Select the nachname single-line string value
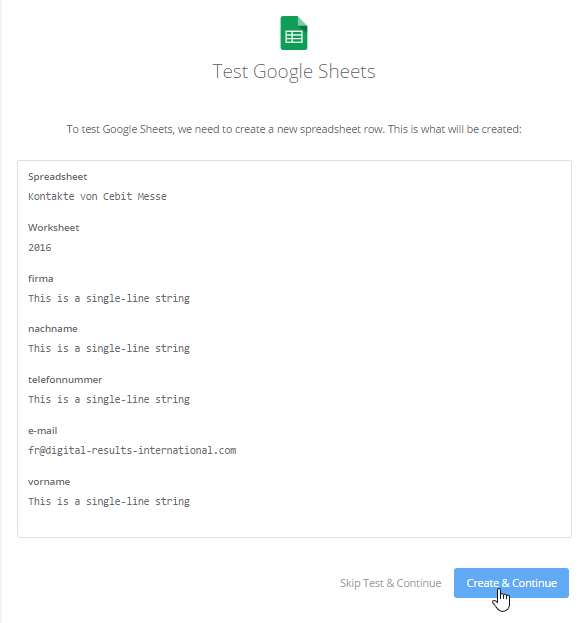The width and height of the screenshot is (587, 623). (x=109, y=348)
